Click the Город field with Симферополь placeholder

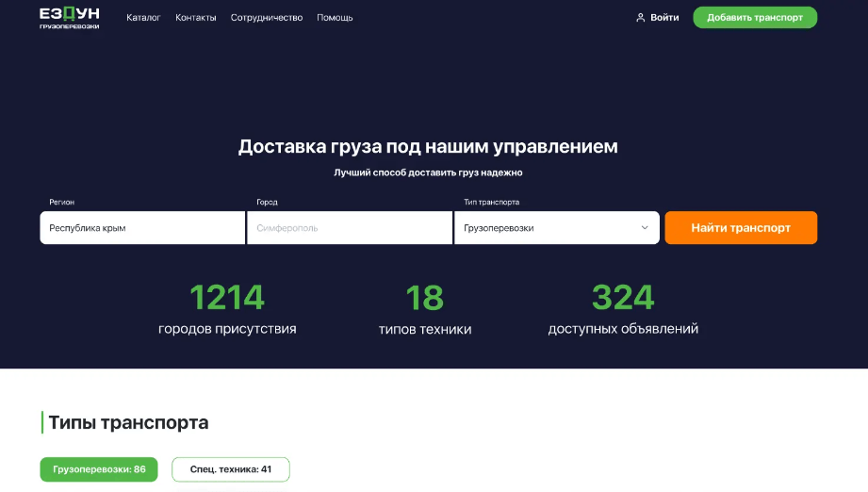pos(350,227)
